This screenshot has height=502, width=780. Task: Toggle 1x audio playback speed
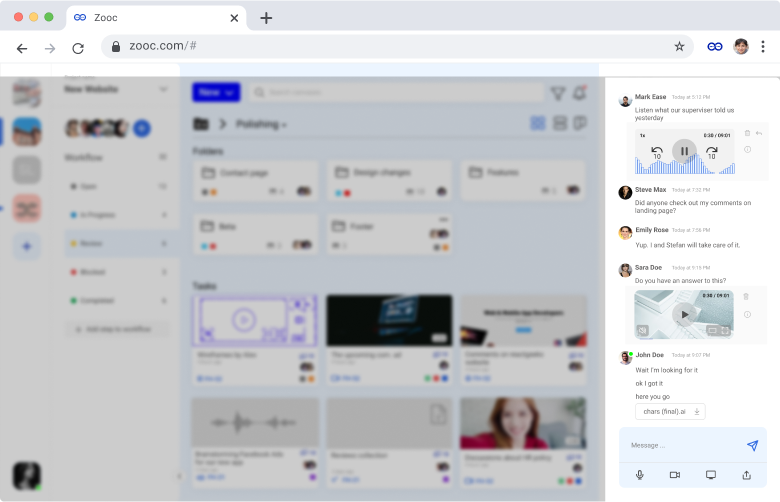pos(642,135)
